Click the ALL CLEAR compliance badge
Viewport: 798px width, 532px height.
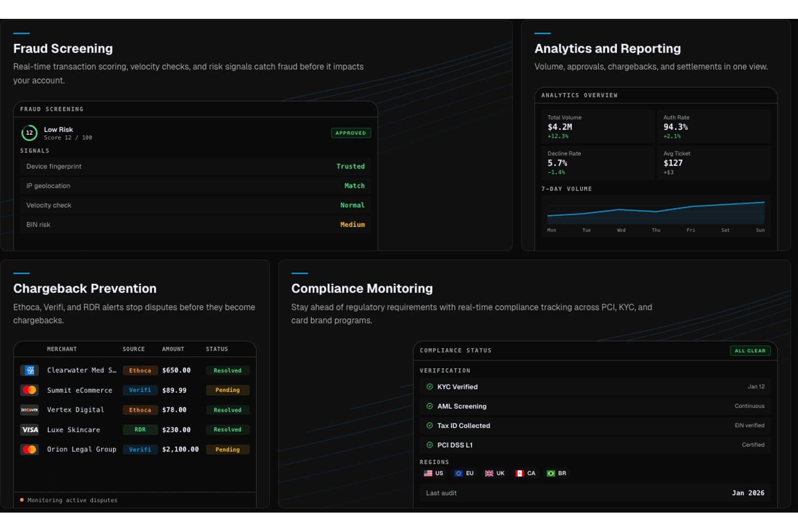[750, 350]
